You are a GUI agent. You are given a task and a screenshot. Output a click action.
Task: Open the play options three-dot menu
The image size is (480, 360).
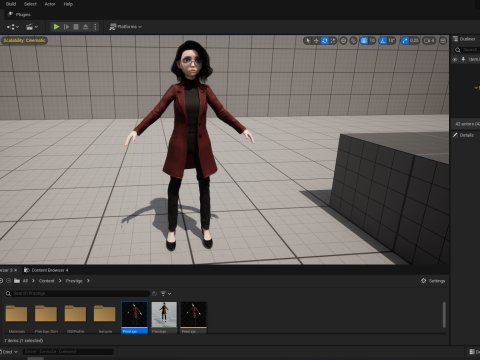click(95, 27)
